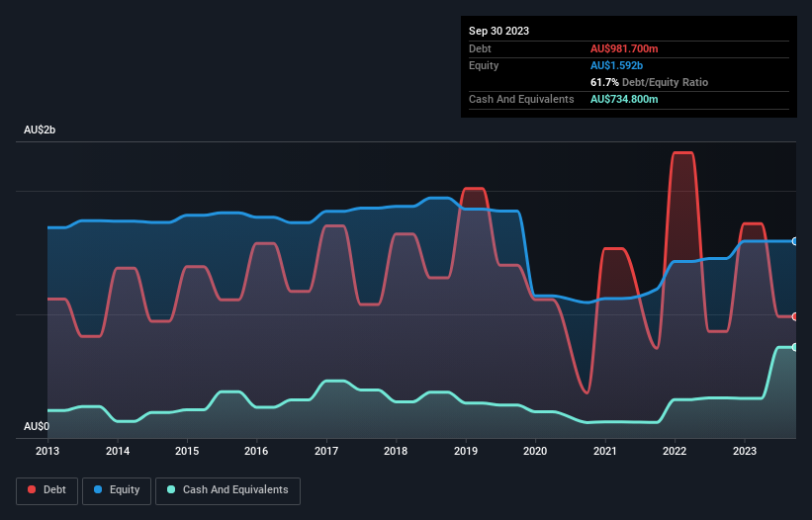Image resolution: width=812 pixels, height=520 pixels.
Task: Click the 2023 x-axis label
Action: [x=745, y=451]
